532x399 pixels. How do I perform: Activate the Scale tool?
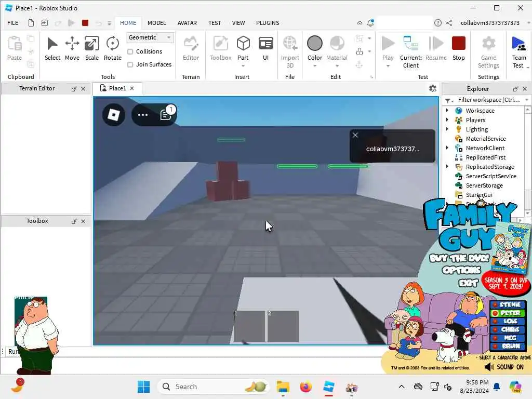point(91,44)
